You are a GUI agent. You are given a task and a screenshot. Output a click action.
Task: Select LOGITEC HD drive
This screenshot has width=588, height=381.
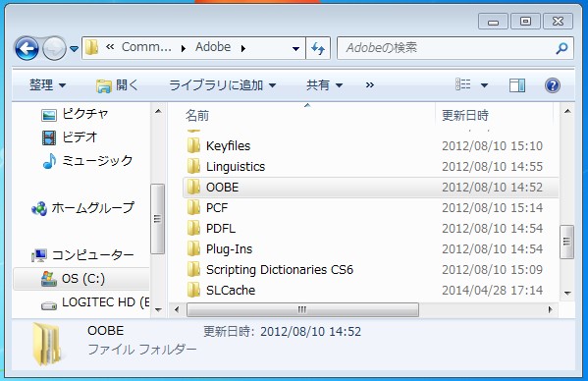click(x=95, y=302)
